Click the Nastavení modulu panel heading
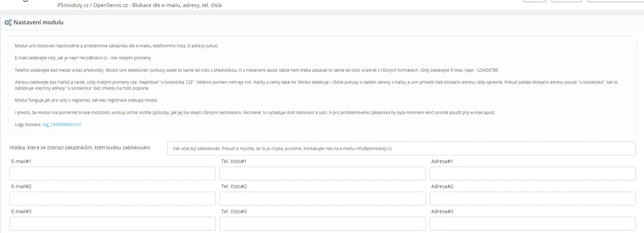The height and width of the screenshot is (233, 644). click(x=38, y=22)
